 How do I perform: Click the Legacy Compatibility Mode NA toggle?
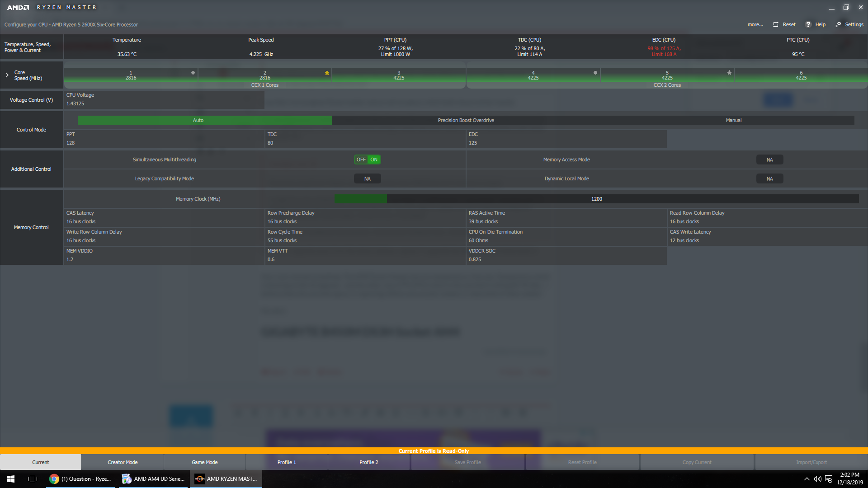tap(368, 179)
